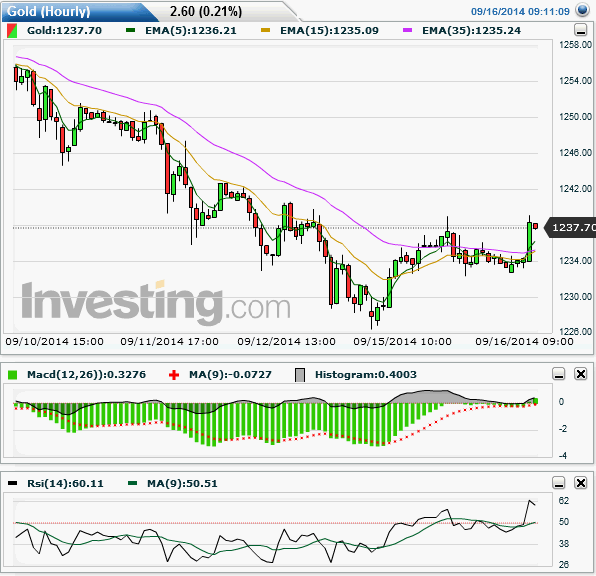Click the 09/16/2014 09:11:09 timestamp link

click(x=520, y=11)
